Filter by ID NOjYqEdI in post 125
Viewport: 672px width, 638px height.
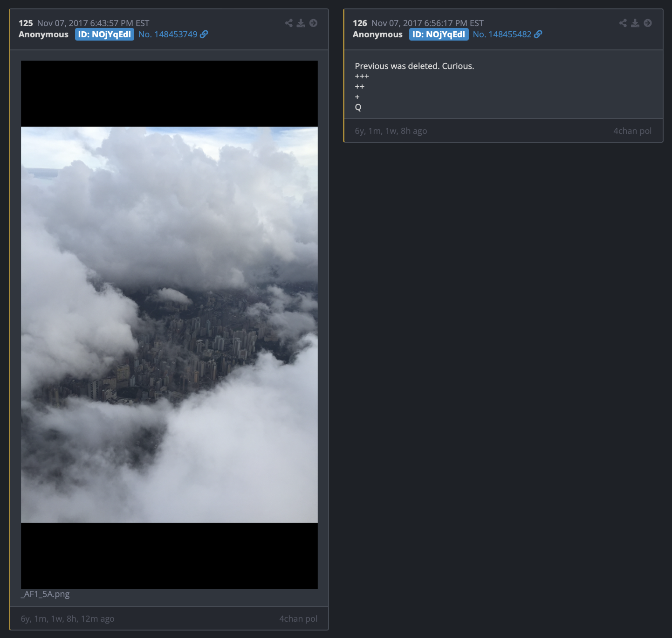click(x=104, y=35)
